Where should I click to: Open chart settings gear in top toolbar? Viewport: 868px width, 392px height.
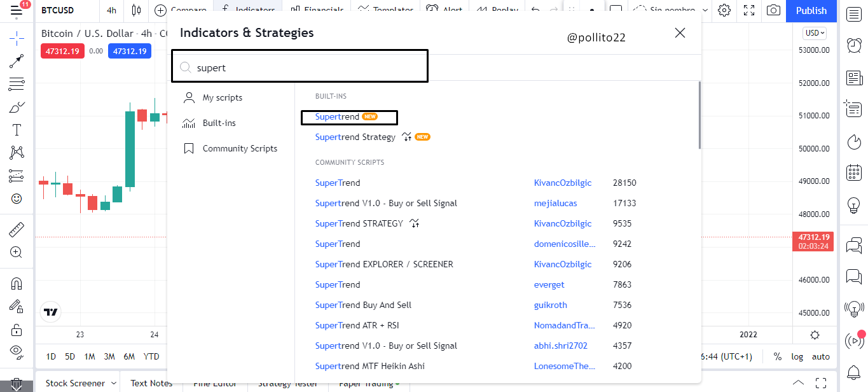pyautogui.click(x=724, y=10)
